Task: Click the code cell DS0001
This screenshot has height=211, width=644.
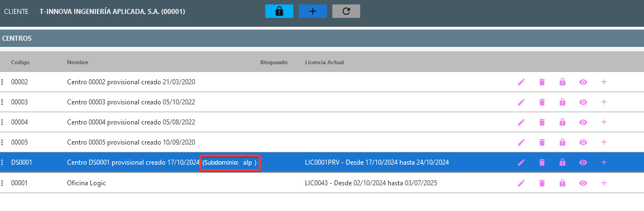Action: (21, 162)
